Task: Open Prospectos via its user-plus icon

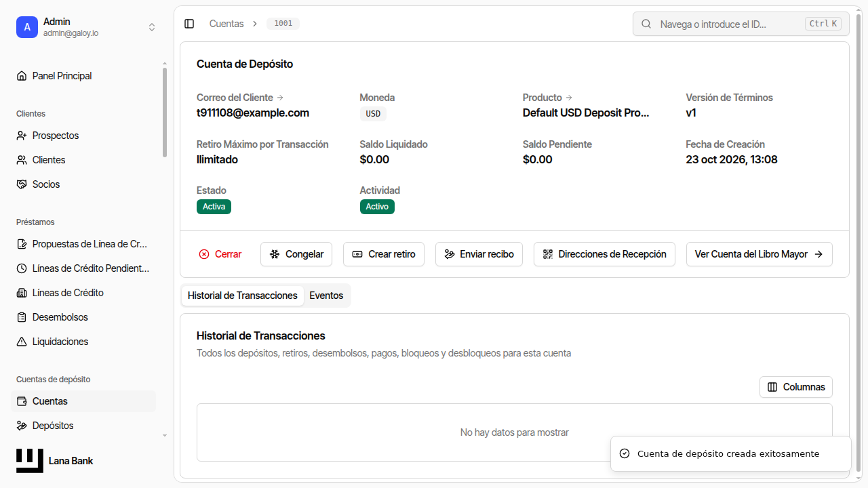Action: coord(22,136)
